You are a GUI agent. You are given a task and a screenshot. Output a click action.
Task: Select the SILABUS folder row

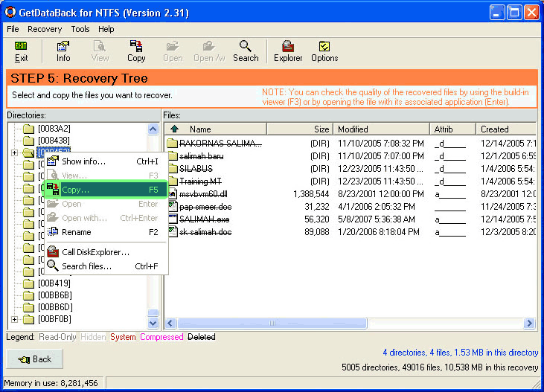coord(196,169)
